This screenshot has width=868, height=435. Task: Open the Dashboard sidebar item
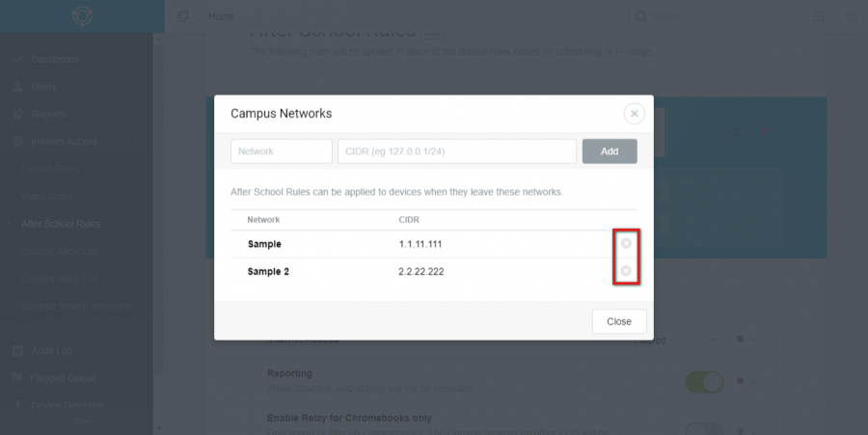point(55,59)
